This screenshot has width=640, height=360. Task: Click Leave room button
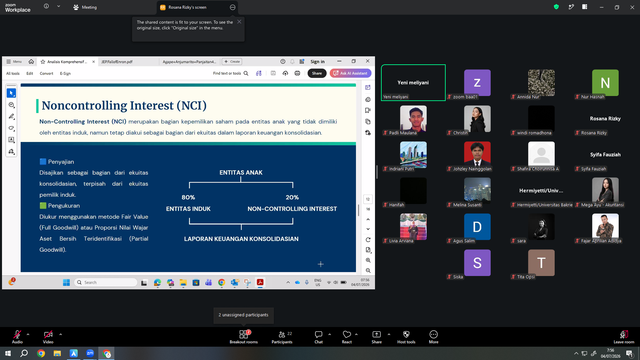[624, 337]
